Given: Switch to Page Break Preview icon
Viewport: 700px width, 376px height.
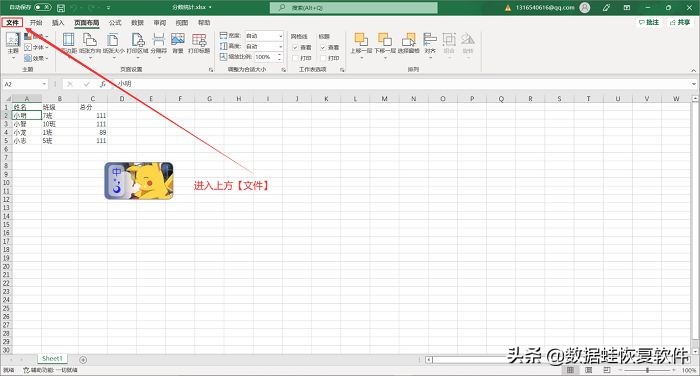Looking at the screenshot, I should (607, 370).
